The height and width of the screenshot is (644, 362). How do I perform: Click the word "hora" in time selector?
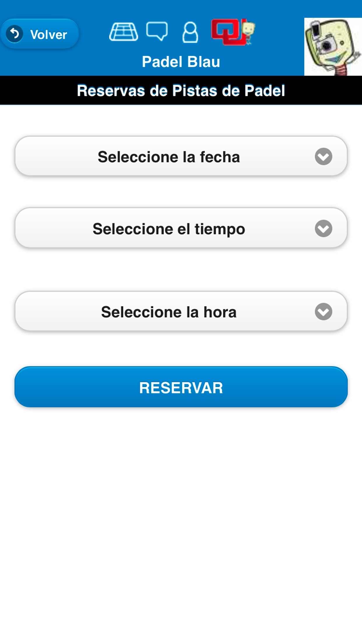click(220, 312)
